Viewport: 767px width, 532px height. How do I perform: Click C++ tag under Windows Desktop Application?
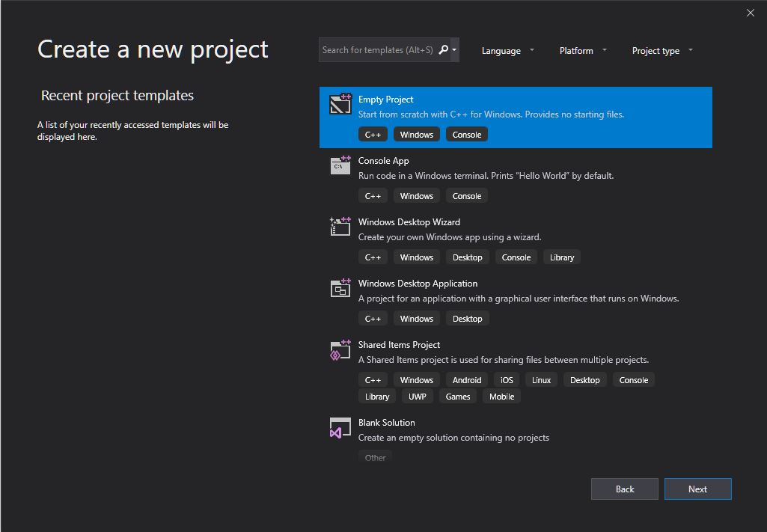(373, 319)
